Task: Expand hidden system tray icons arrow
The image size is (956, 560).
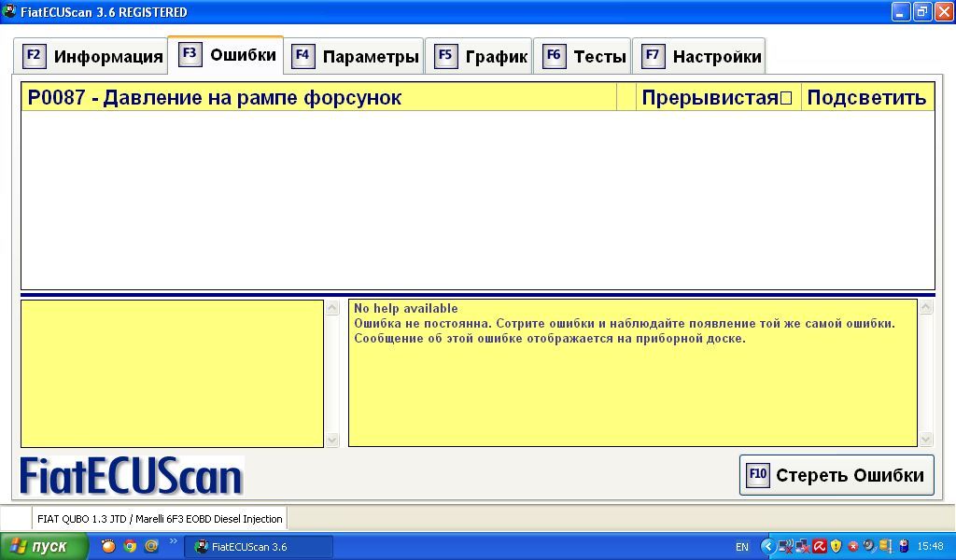Action: tap(767, 547)
